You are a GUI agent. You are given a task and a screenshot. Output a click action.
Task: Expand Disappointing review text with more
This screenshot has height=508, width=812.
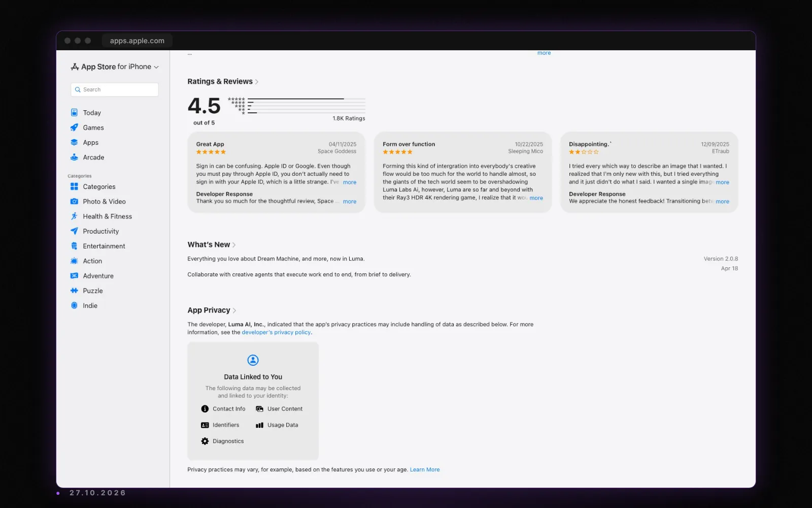click(x=722, y=182)
